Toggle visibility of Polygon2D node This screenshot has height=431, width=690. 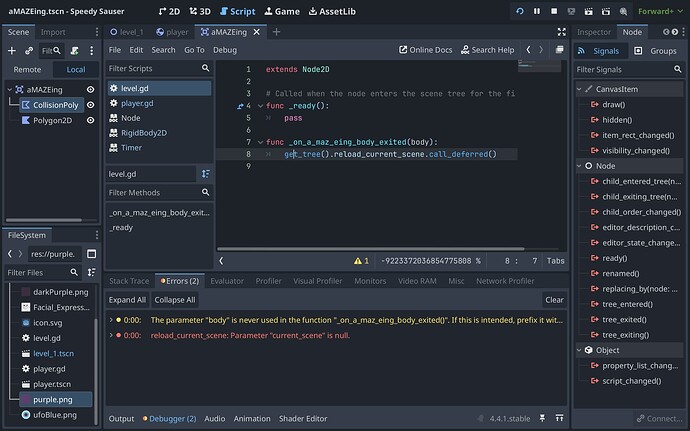coord(90,120)
